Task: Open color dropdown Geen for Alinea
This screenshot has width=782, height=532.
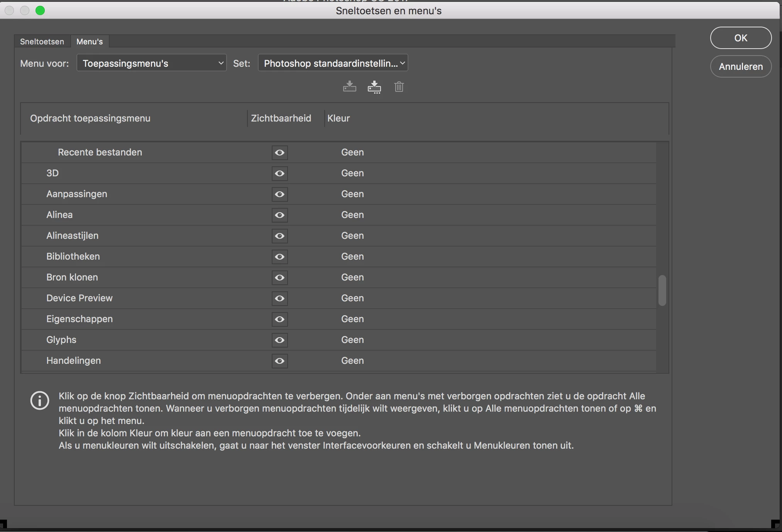Action: (352, 215)
